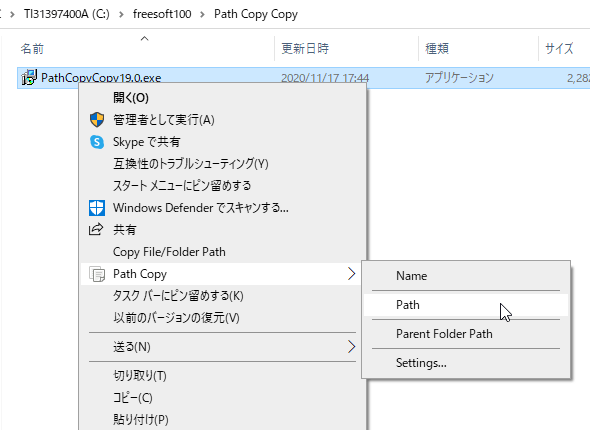Choose Copy File/Folder Path entry
This screenshot has width=590, height=430.
point(223,252)
